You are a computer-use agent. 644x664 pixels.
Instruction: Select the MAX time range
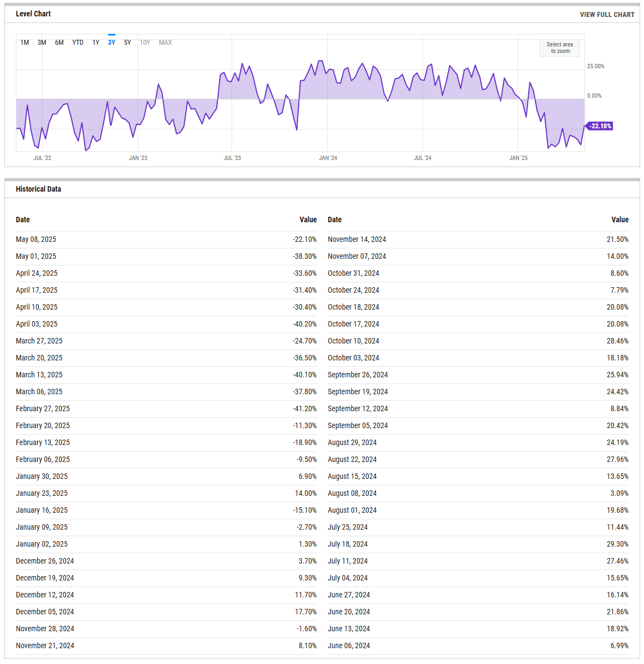coord(165,43)
